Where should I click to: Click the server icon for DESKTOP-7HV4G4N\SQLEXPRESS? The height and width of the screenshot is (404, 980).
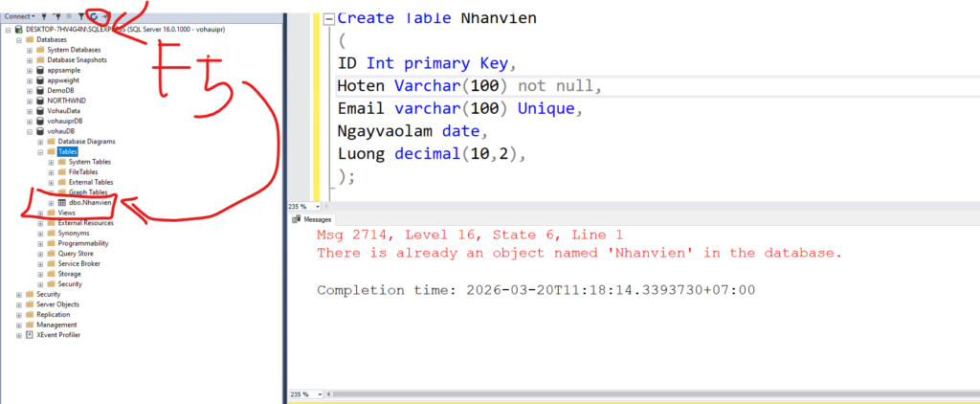19,30
